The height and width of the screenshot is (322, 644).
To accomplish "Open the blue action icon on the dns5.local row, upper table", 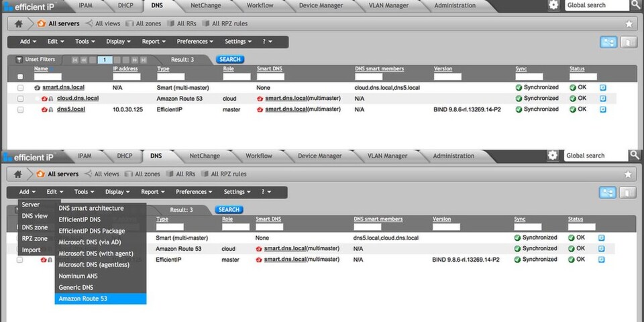I will click(602, 109).
